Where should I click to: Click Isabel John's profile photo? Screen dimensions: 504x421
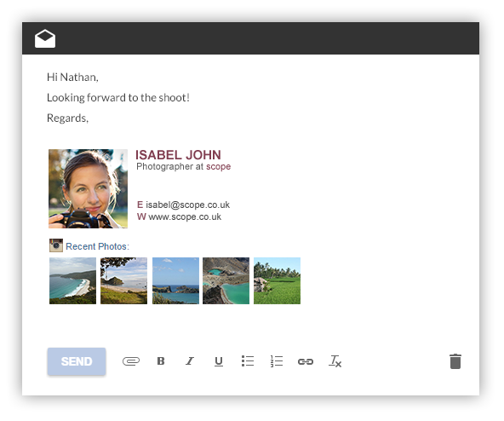click(88, 188)
